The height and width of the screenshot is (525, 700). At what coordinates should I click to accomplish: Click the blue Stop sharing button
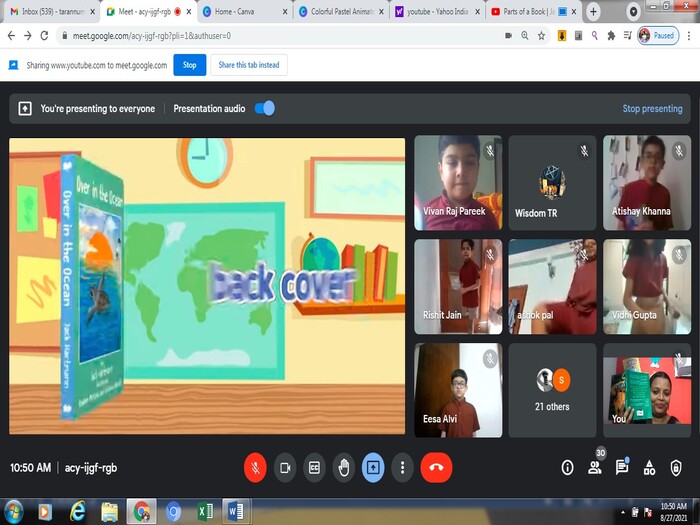(190, 65)
